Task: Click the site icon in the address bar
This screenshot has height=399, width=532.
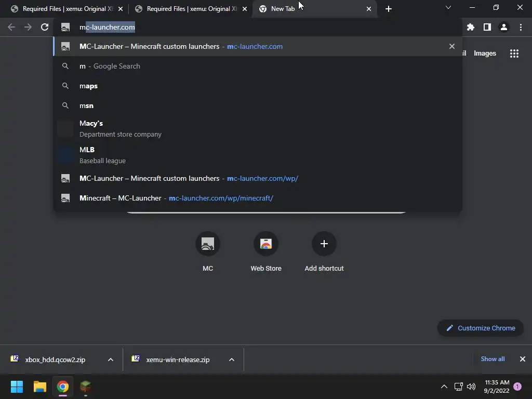Action: (65, 27)
